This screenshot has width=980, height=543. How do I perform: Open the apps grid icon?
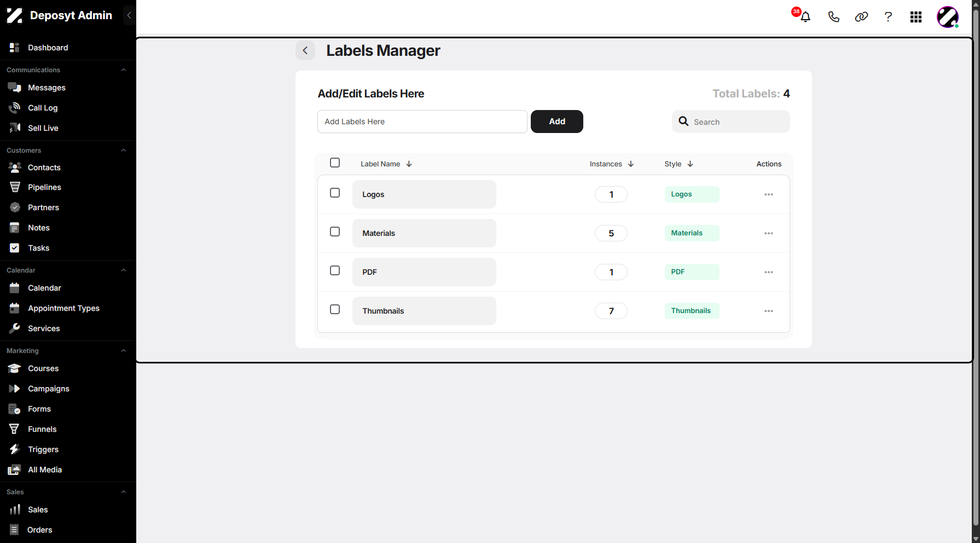(916, 17)
